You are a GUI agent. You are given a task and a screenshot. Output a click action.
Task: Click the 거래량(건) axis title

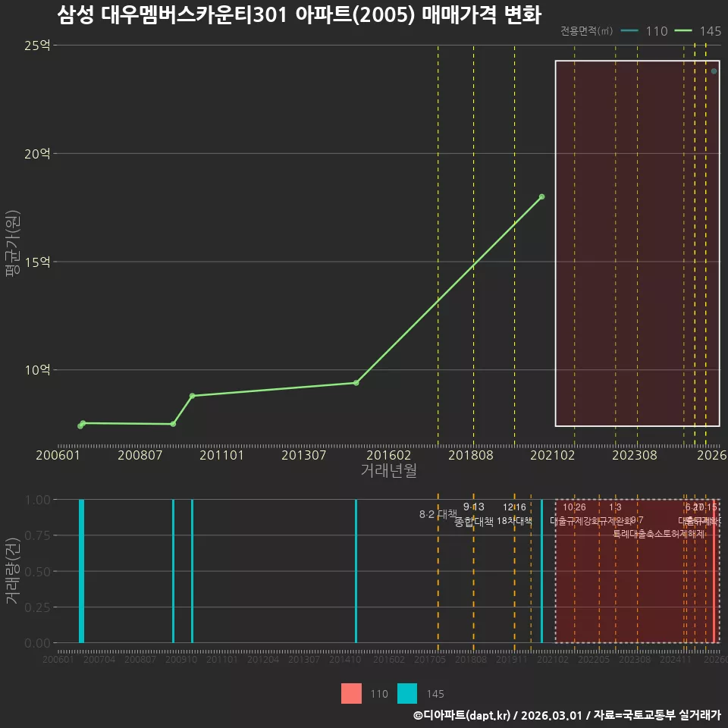click(13, 570)
